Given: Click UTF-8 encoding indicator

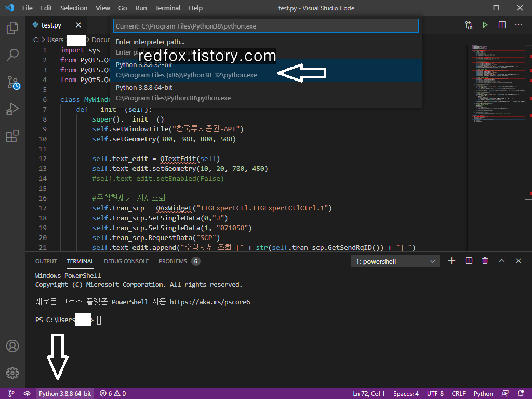Looking at the screenshot, I should [x=435, y=394].
